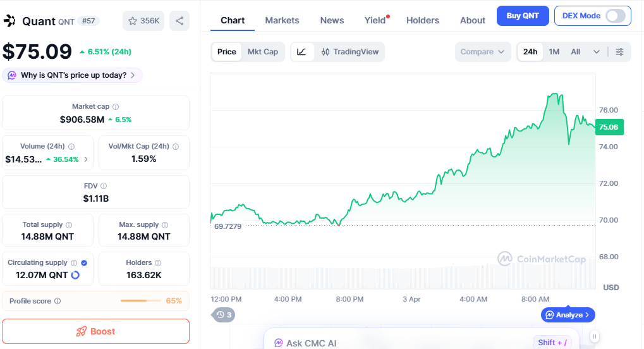Click the Vol/Mkt Cap value 1.59%
This screenshot has height=349, width=644.
coord(143,159)
